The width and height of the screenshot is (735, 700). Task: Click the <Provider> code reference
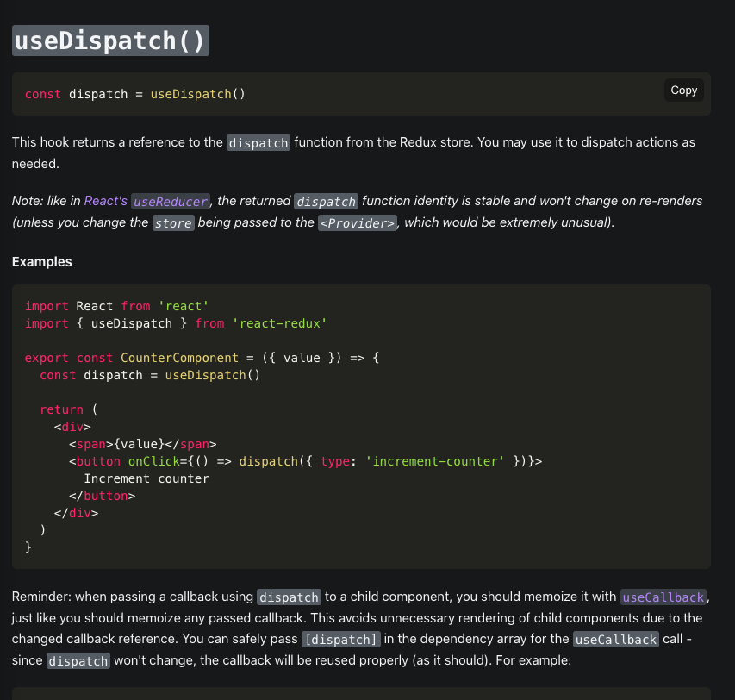coord(356,223)
